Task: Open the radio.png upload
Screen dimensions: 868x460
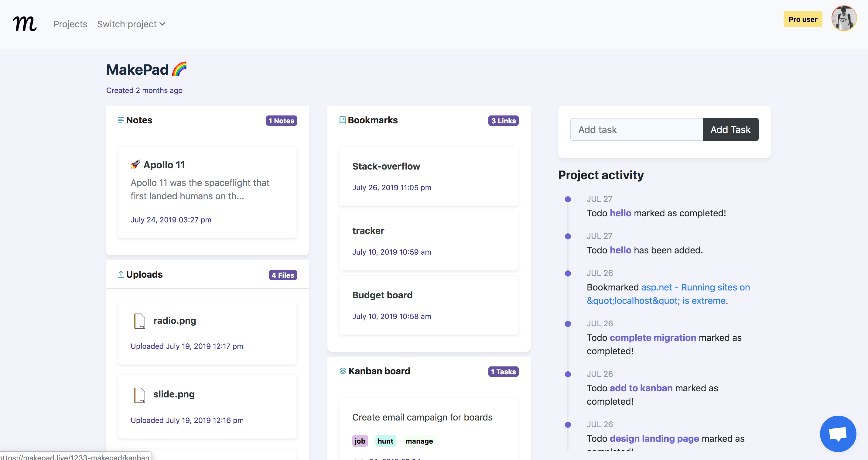Action: tap(207, 333)
